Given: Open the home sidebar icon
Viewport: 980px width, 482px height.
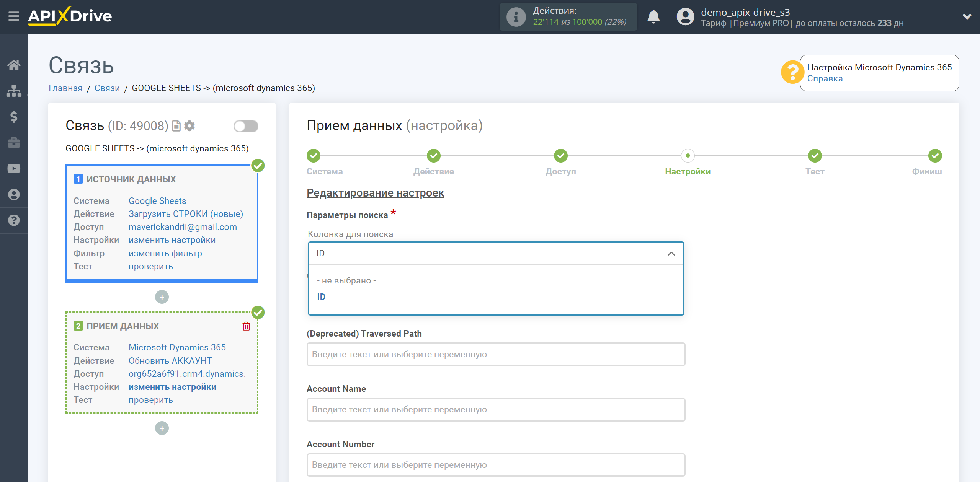Looking at the screenshot, I should pyautogui.click(x=14, y=65).
